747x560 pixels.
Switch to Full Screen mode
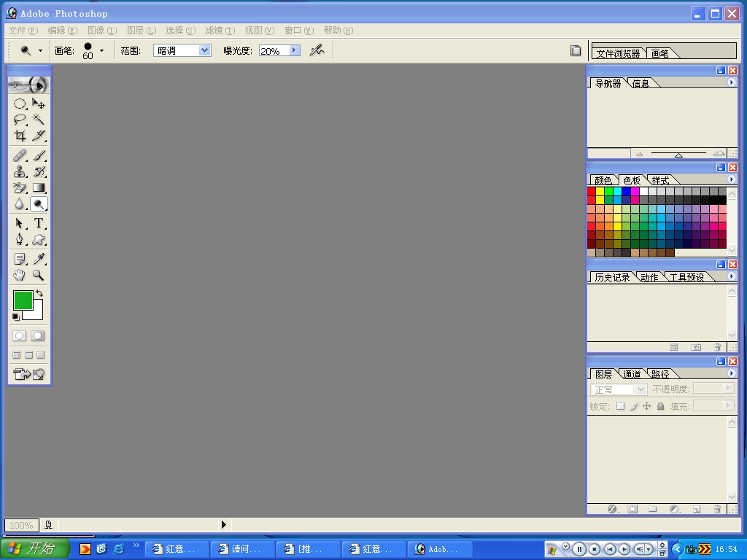point(41,355)
